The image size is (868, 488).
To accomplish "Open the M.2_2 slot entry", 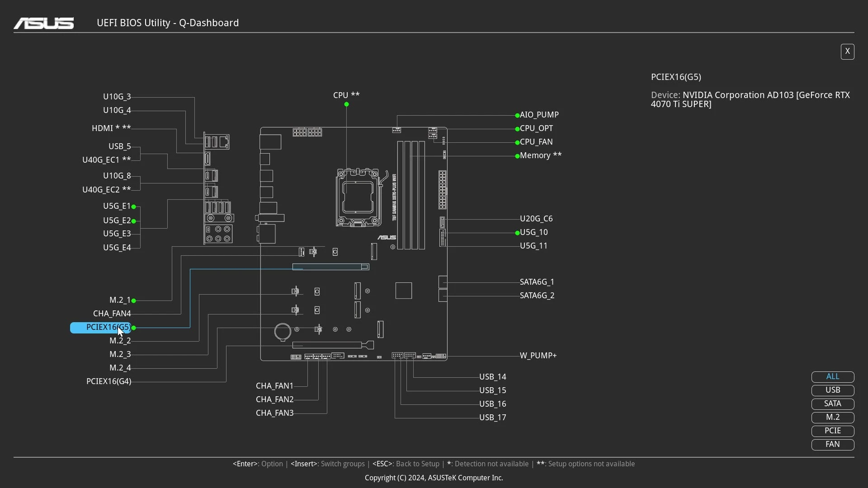I will point(120,341).
